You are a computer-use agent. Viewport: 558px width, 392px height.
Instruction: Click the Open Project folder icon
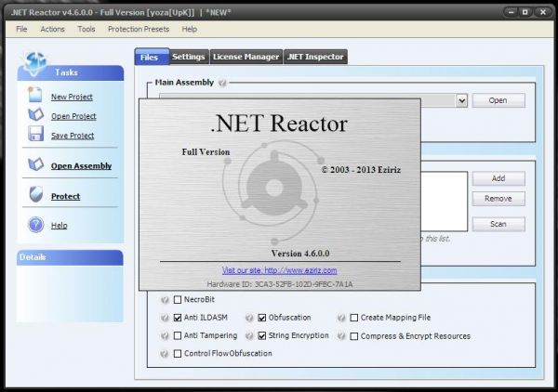point(35,114)
